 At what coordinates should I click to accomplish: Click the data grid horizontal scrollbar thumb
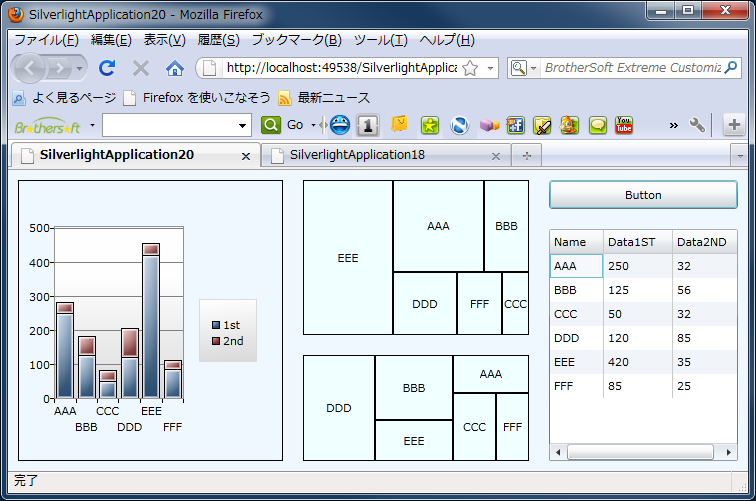640,452
